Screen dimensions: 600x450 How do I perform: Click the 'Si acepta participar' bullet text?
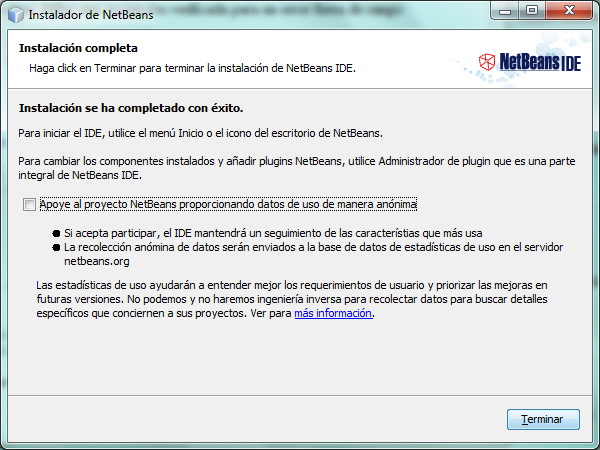(x=273, y=233)
